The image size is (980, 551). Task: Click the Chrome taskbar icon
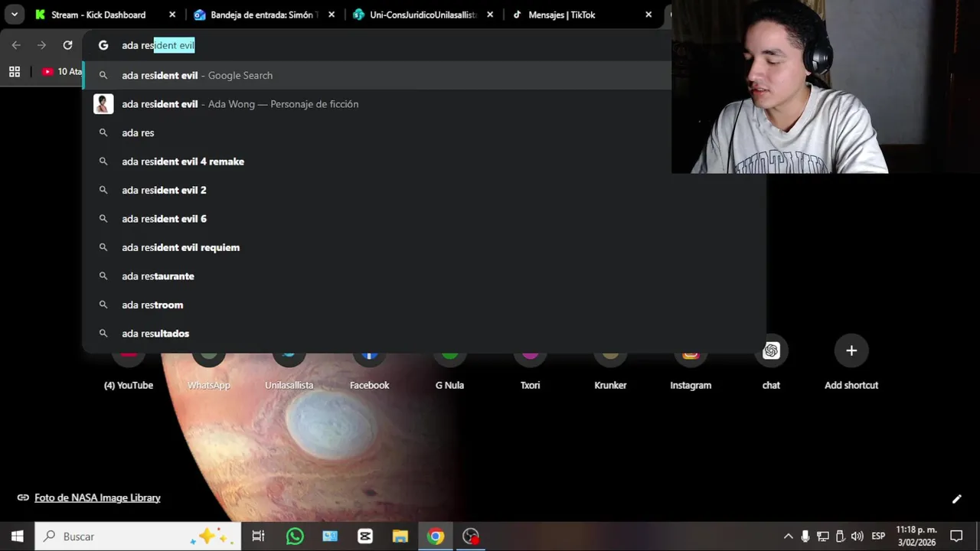(x=436, y=536)
